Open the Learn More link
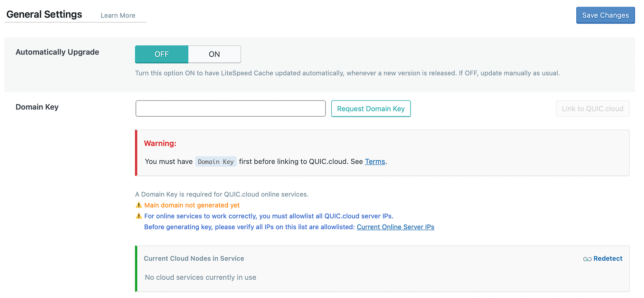The height and width of the screenshot is (298, 644). (x=118, y=15)
